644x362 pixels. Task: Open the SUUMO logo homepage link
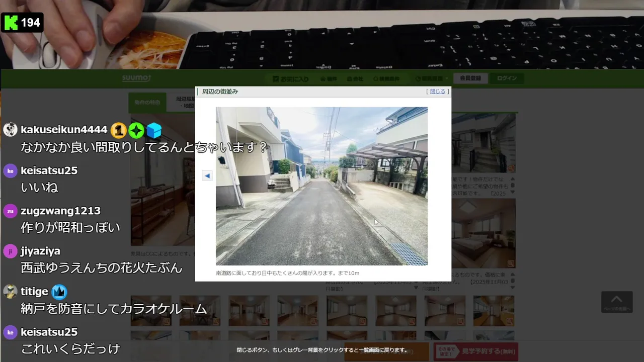pyautogui.click(x=136, y=78)
